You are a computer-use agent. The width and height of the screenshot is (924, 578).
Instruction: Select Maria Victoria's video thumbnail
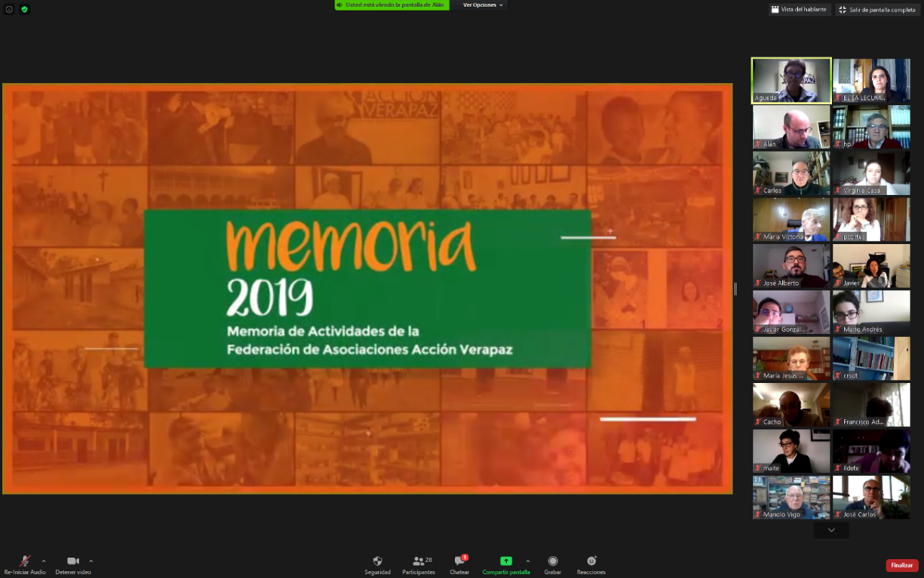point(791,220)
